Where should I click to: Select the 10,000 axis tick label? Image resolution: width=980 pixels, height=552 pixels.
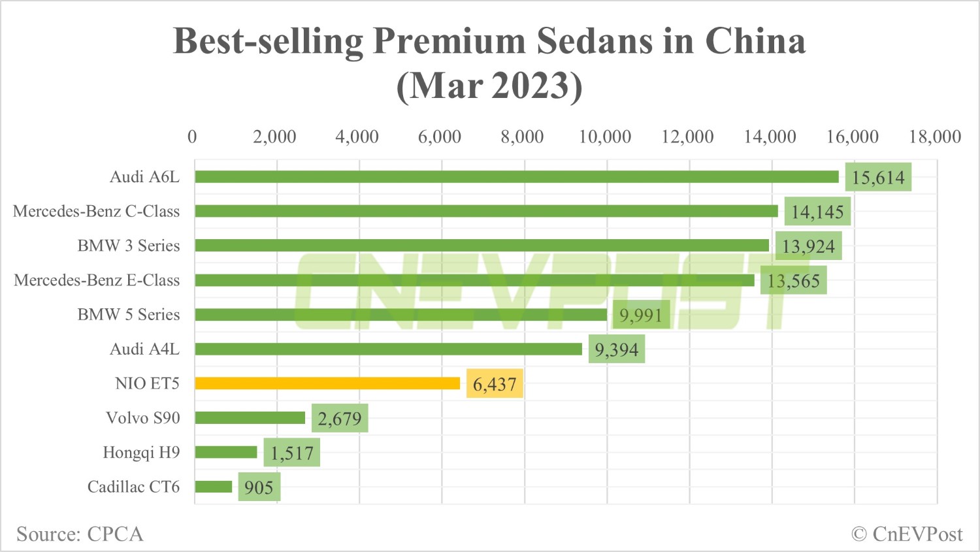click(x=605, y=137)
